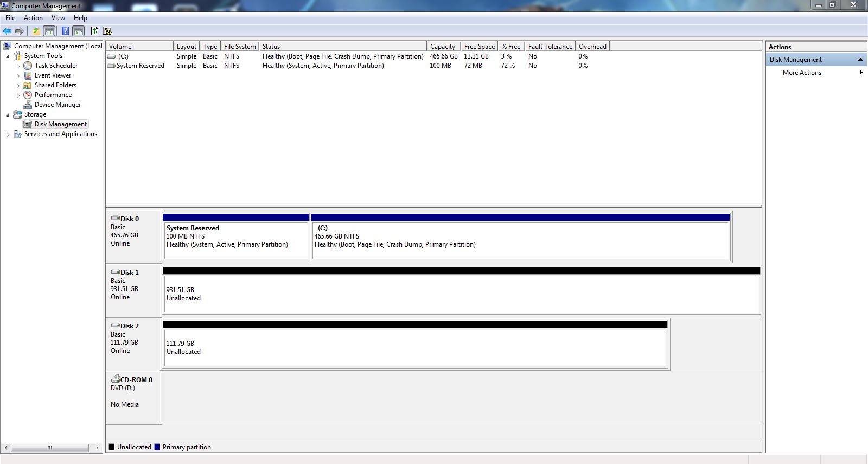Click the blue Back arrow toolbar icon
Screen dimensions: 868x464
point(7,31)
